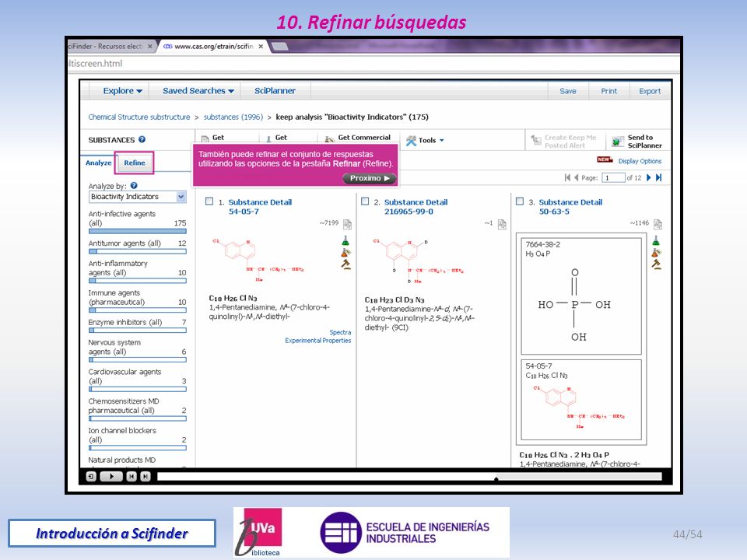747x560 pixels.
Task: Select Ion channel blockers (all) category
Action: coord(137,439)
